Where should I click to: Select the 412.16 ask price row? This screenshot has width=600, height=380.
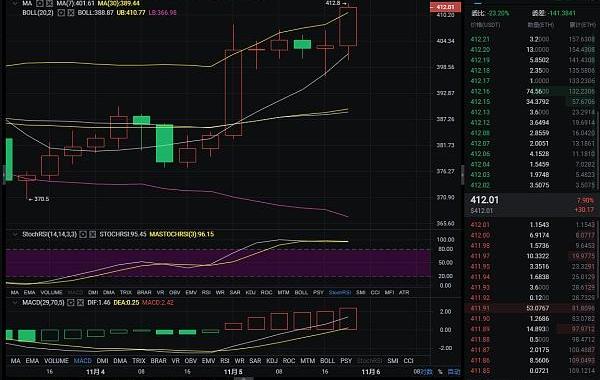pos(532,91)
